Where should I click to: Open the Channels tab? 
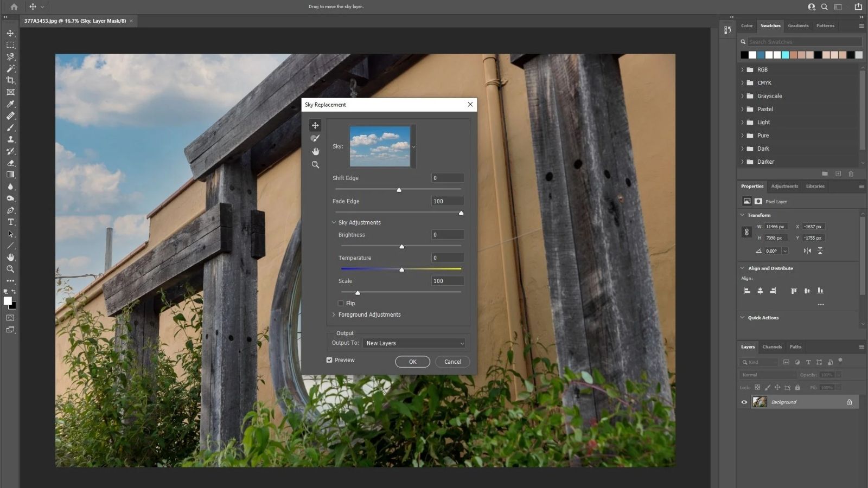pyautogui.click(x=772, y=347)
